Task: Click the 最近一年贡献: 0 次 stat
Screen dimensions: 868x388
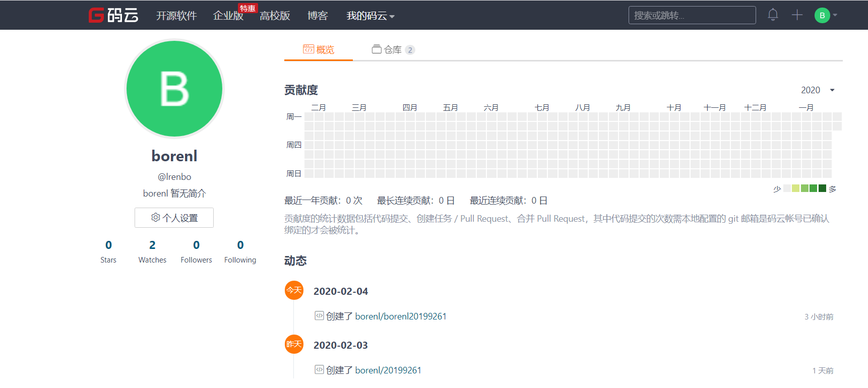Action: point(323,201)
